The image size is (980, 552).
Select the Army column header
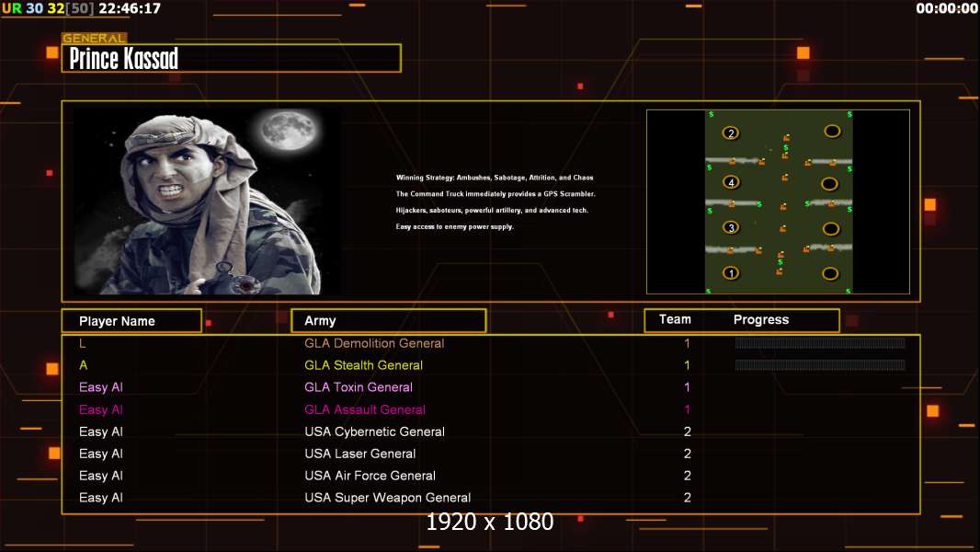[389, 321]
